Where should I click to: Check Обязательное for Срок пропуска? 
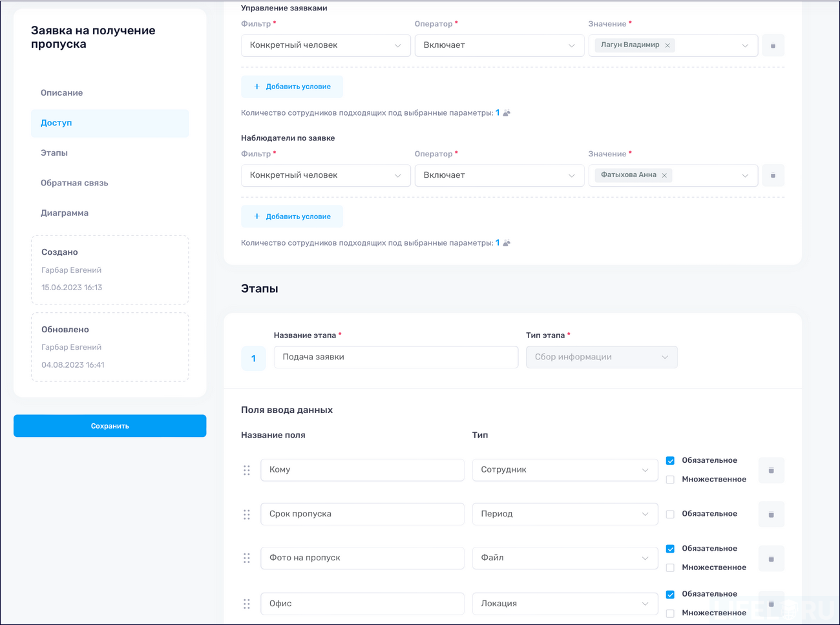point(670,513)
